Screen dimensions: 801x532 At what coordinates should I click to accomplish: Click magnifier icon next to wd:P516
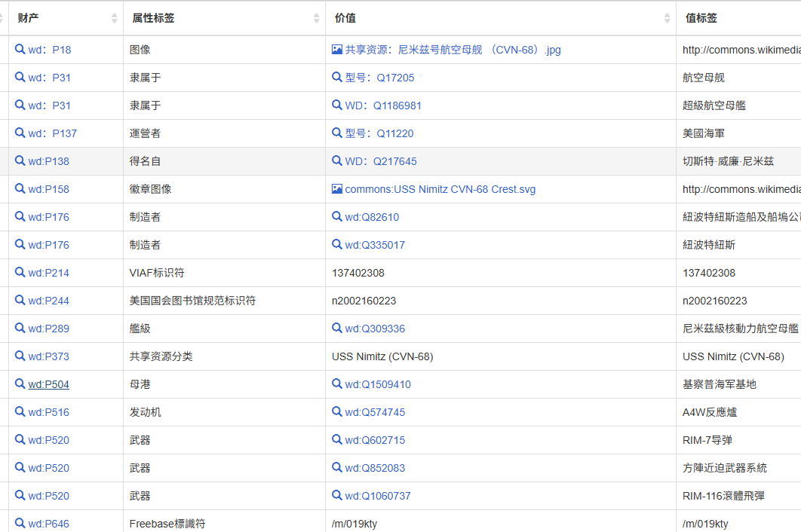(x=20, y=411)
